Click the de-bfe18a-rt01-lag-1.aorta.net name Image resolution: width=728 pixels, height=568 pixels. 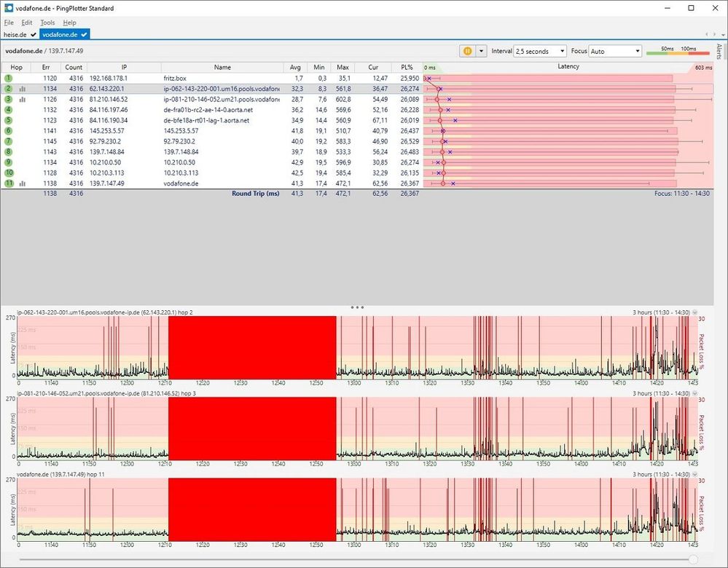[x=206, y=120]
